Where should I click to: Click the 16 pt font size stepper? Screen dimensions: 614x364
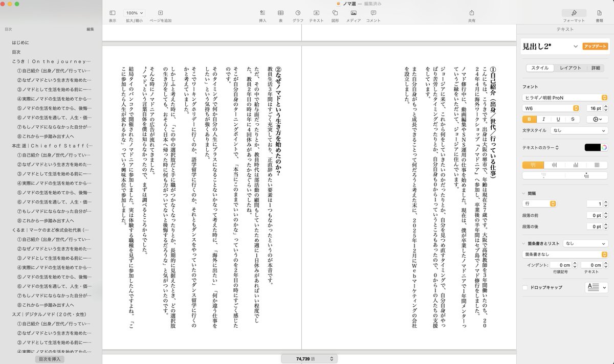coord(606,108)
